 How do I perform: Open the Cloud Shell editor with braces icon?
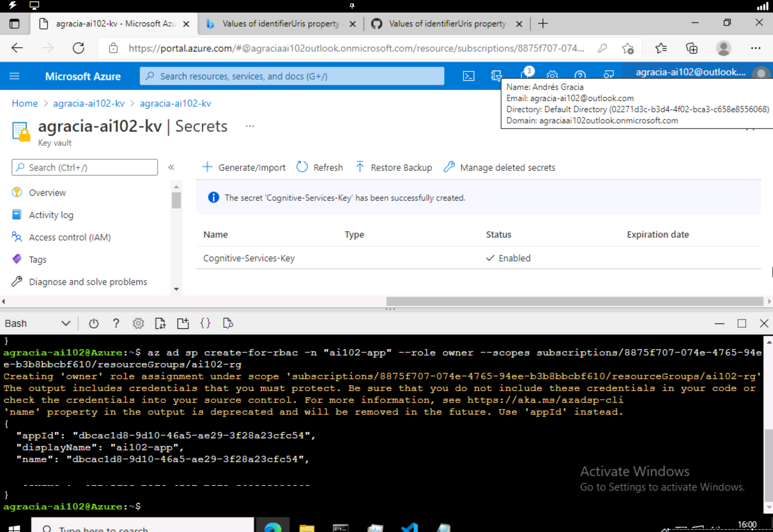205,323
